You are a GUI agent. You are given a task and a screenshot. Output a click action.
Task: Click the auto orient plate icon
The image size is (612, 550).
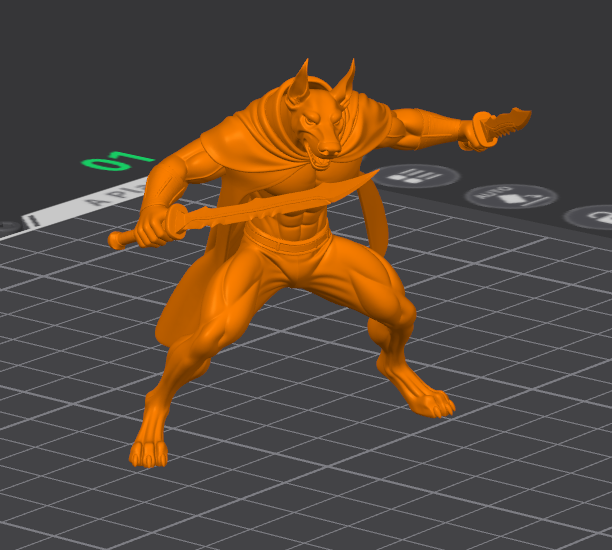(x=511, y=196)
